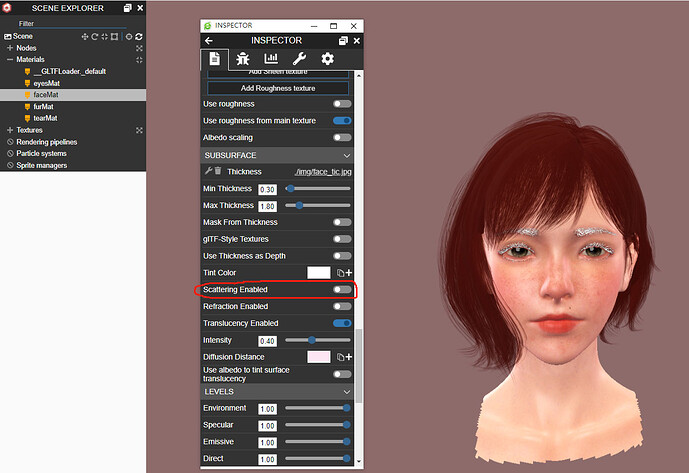Enable the scaling gizmo in Scene row

[x=105, y=36]
